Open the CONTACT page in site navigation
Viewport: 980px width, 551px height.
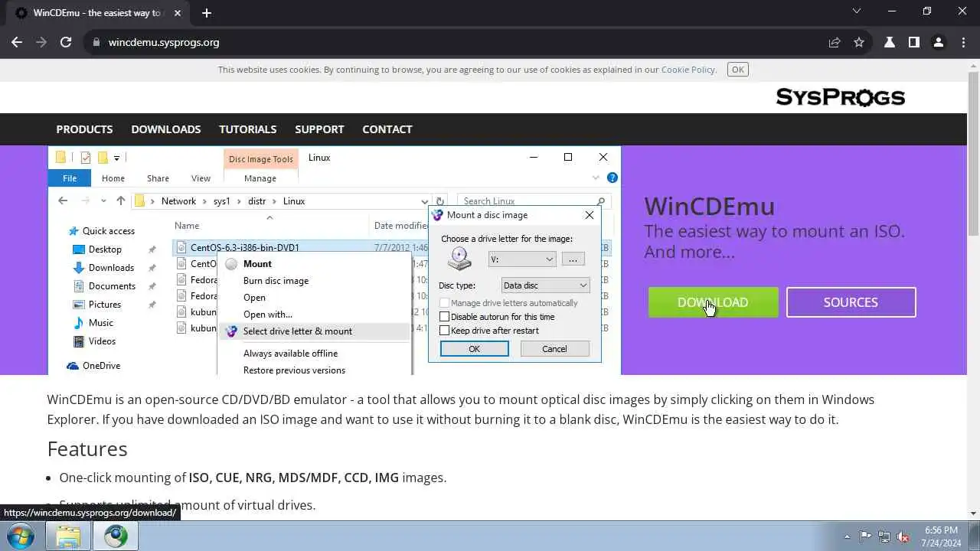tap(387, 129)
